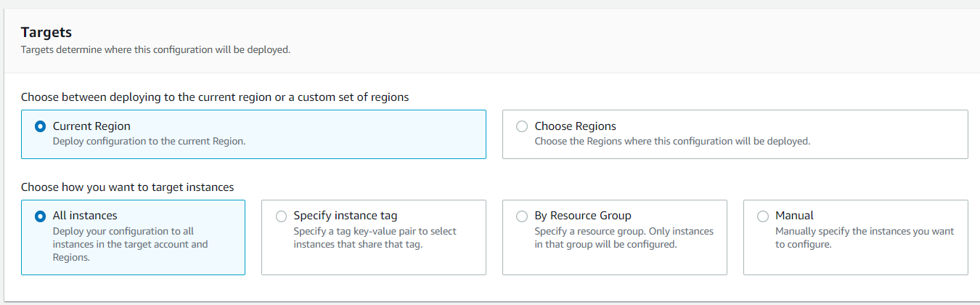Click the "Choose Regions" option title

tap(575, 126)
